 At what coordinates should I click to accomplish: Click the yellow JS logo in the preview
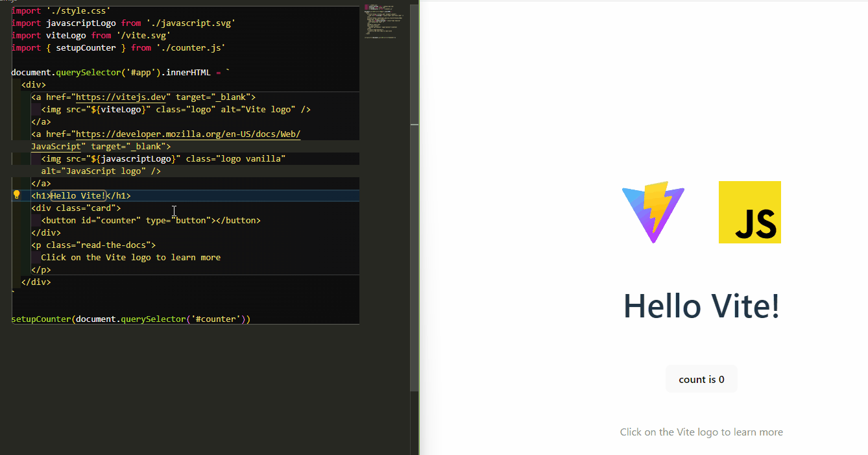click(x=749, y=212)
